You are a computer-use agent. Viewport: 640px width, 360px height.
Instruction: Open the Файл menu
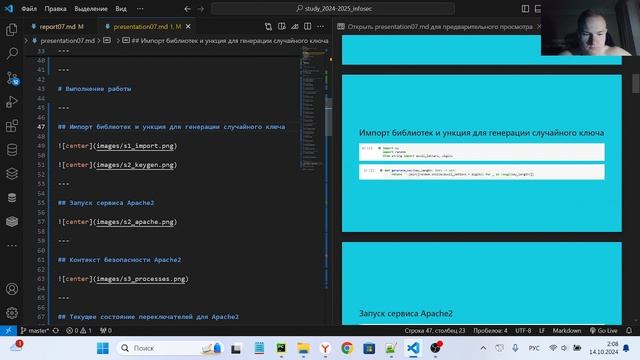29,9
